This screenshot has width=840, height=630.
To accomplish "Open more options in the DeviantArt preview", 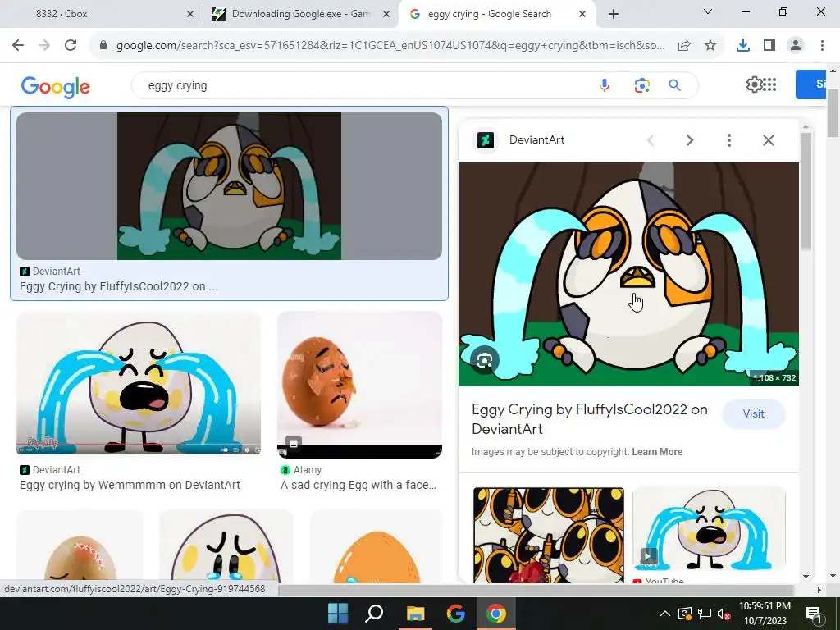I will pos(729,140).
